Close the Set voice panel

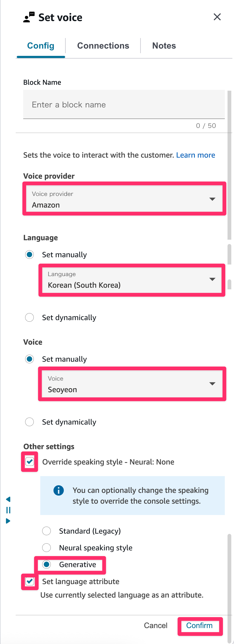[x=217, y=17]
